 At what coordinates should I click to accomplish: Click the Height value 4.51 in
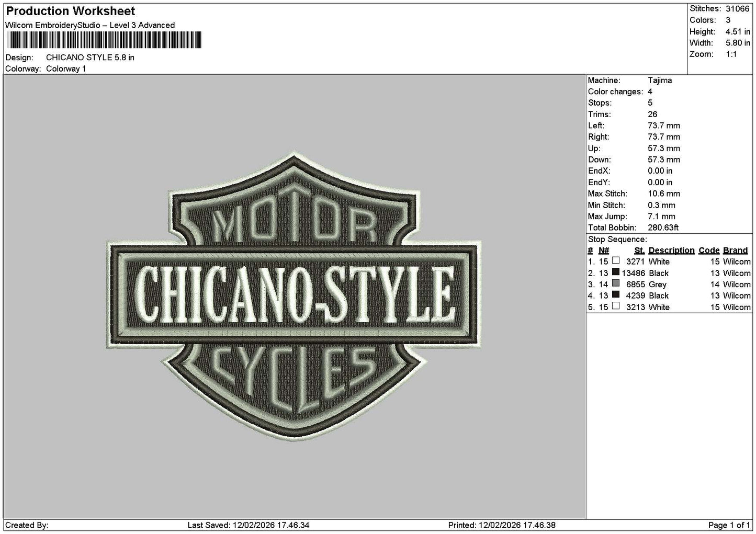[x=738, y=32]
